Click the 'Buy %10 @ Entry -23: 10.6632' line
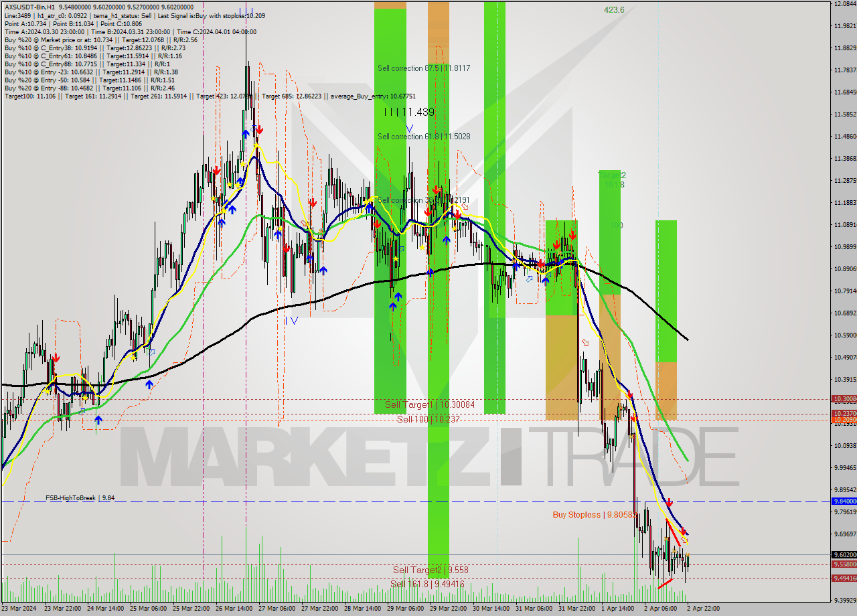The width and height of the screenshot is (857, 616). (x=91, y=72)
